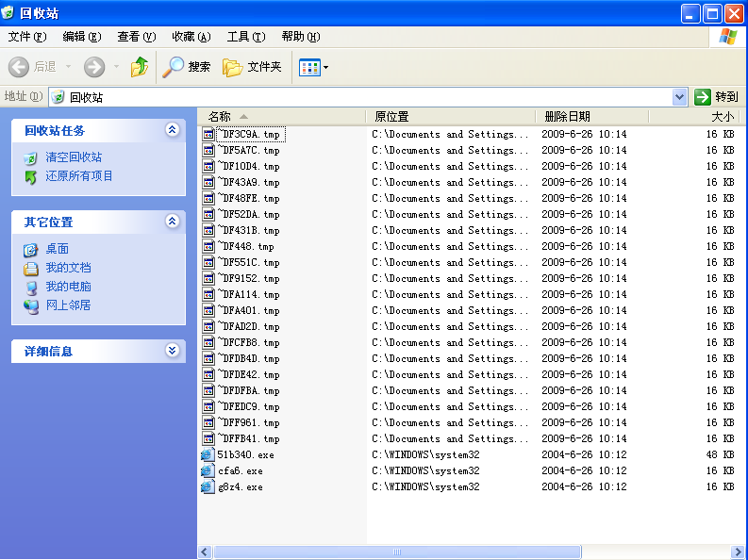Expand the 详细信息 panel
The image size is (748, 560).
click(x=173, y=351)
